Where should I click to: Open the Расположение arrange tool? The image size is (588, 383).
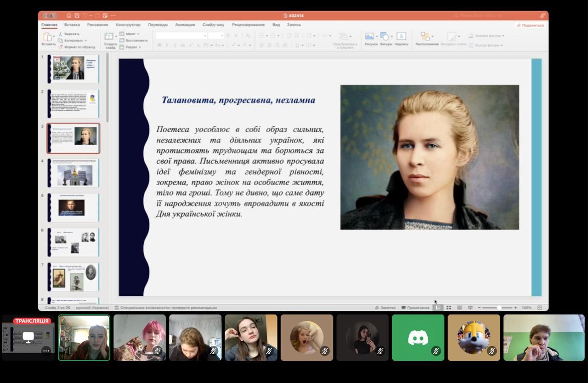pyautogui.click(x=426, y=37)
